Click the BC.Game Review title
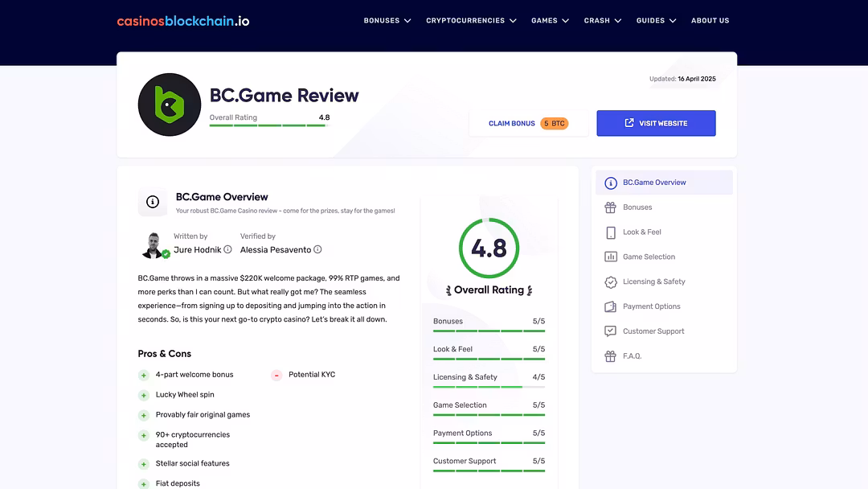The width and height of the screenshot is (868, 489). coord(284,95)
